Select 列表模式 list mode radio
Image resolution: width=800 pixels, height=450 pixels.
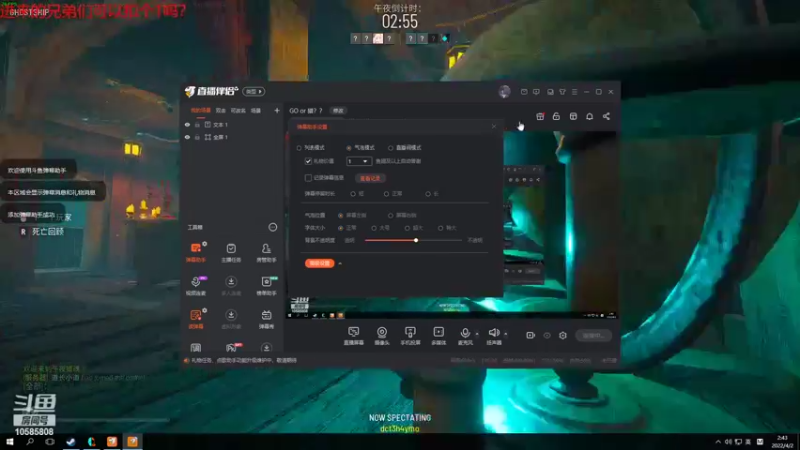click(x=299, y=148)
